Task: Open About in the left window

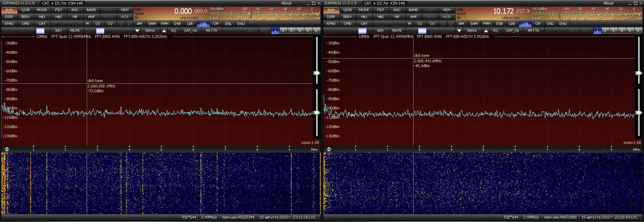Action: (287, 3)
